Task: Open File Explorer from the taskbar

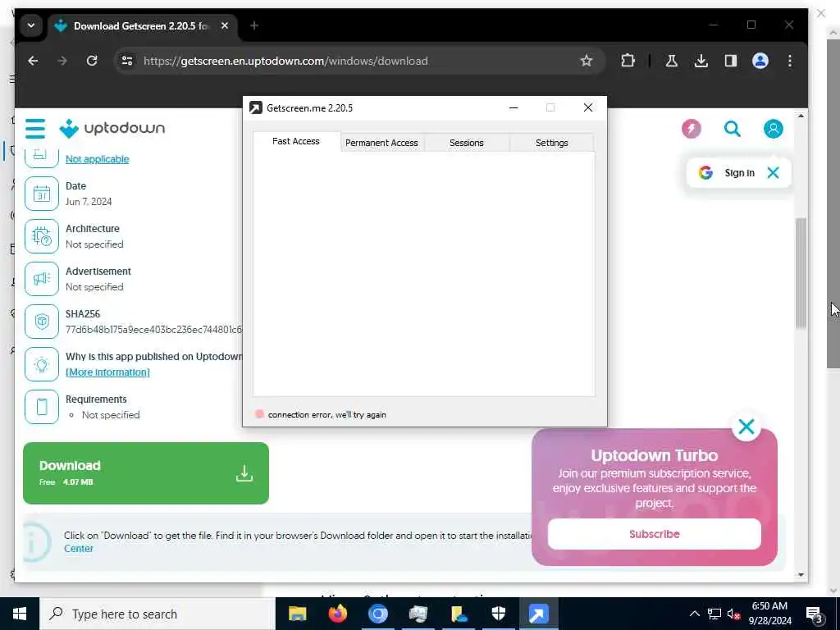Action: pyautogui.click(x=297, y=614)
